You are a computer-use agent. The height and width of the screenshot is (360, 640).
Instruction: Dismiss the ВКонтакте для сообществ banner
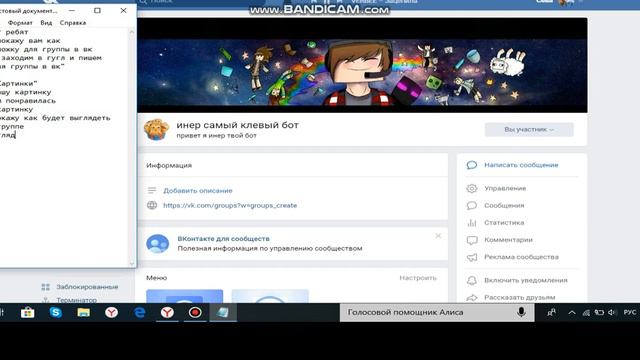tap(438, 236)
